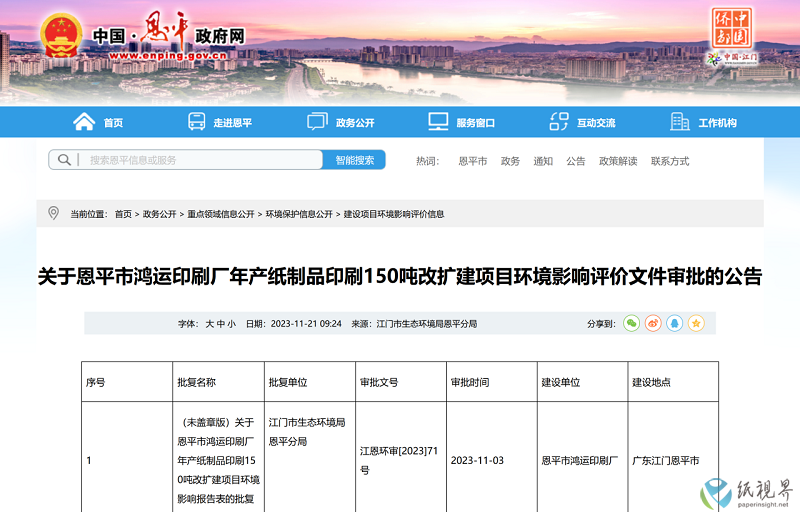Click source text 江门市生态环境局恩平分局 in info bar
Image resolution: width=800 pixels, height=512 pixels.
[x=427, y=324]
